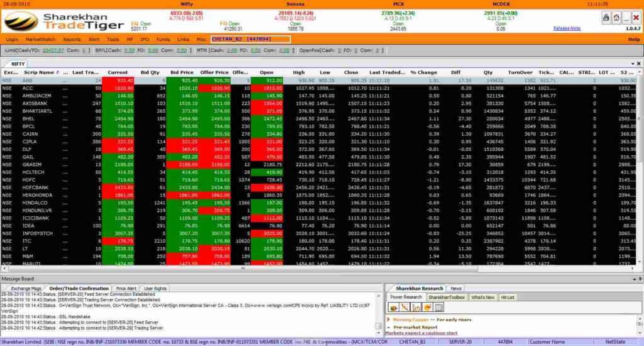Screen dimensions: 644x346
Task: Click the first Power Research toolbar icon
Action: click(x=394, y=308)
